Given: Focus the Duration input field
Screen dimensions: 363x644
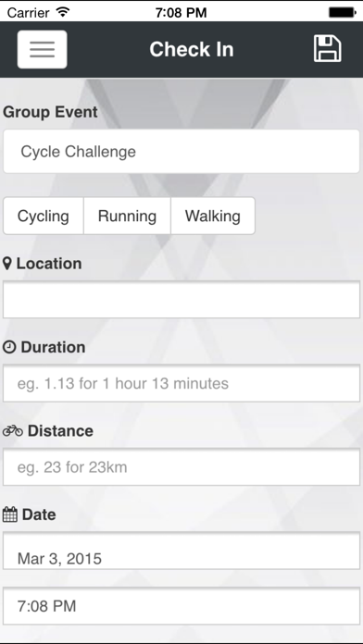Looking at the screenshot, I should 181,383.
